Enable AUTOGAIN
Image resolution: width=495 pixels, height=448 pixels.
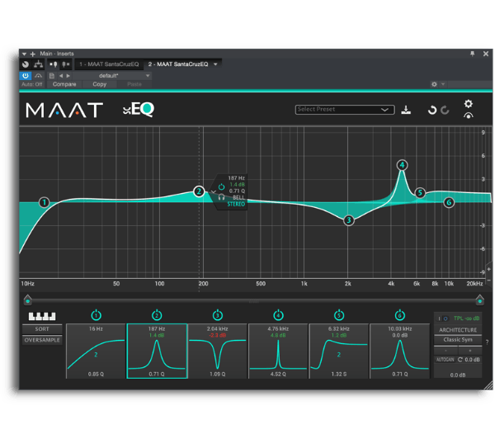pyautogui.click(x=445, y=360)
